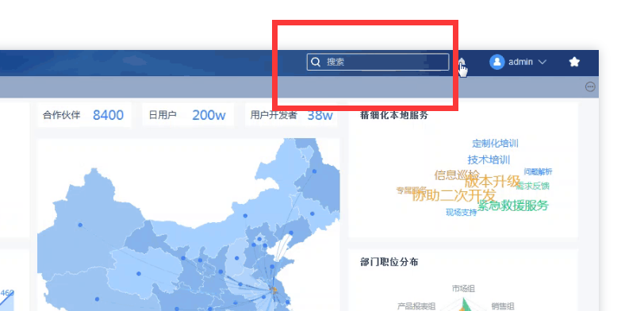This screenshot has height=311, width=644.
Task: Click the 用户开发者 label
Action: [274, 115]
